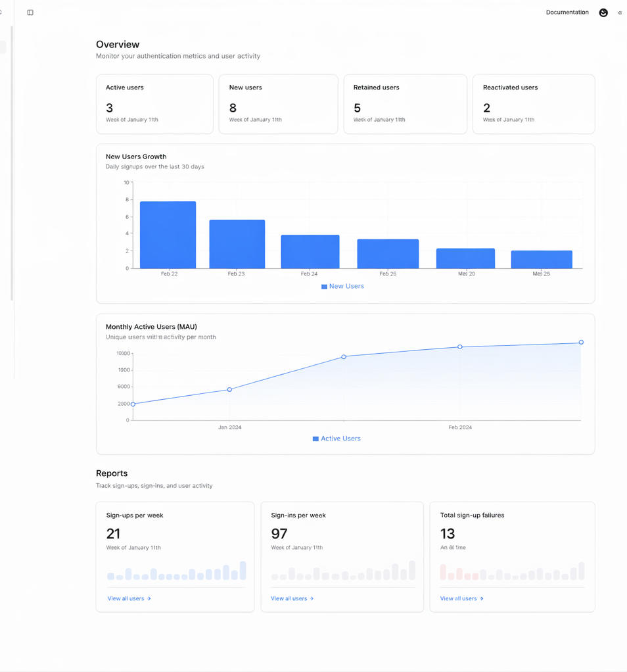Select the New users stat card
Screen dimensions: 627x672
coord(278,104)
